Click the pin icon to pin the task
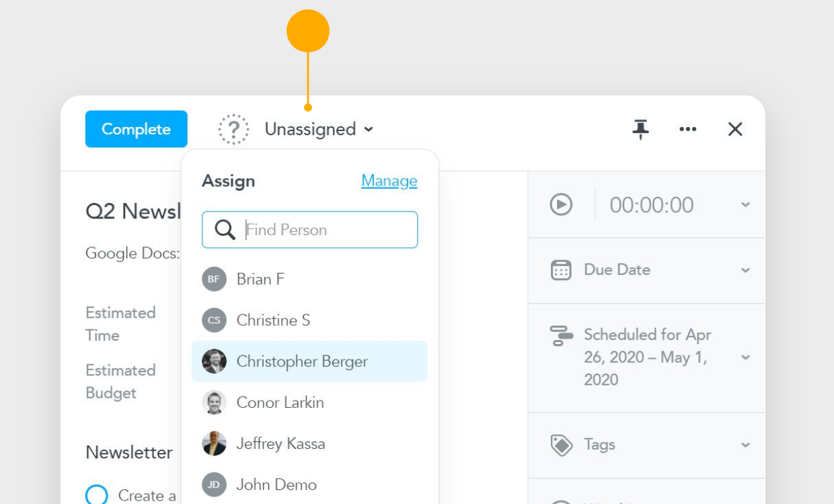Viewport: 834px width, 504px height. click(640, 128)
